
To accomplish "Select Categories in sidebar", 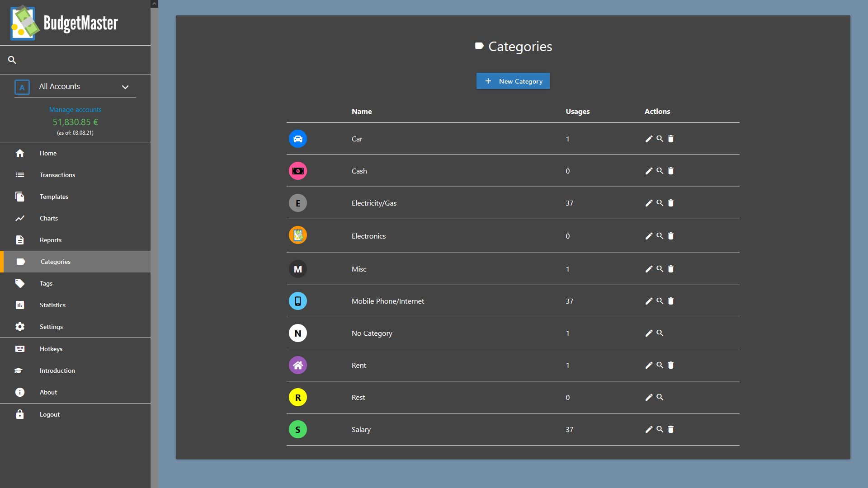I will 75,262.
